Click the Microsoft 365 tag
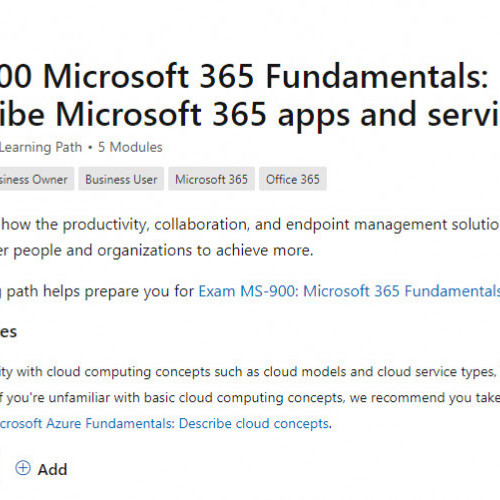500x500 pixels. click(x=211, y=179)
